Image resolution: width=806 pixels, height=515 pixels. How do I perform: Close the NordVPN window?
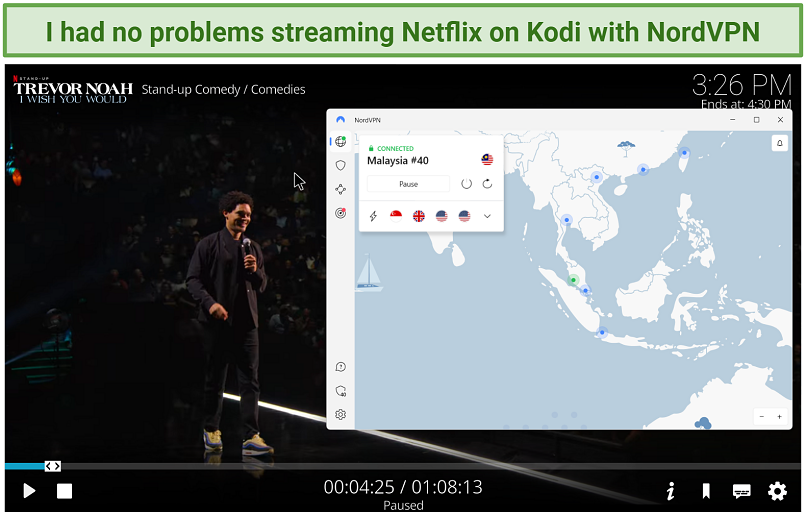tap(780, 120)
